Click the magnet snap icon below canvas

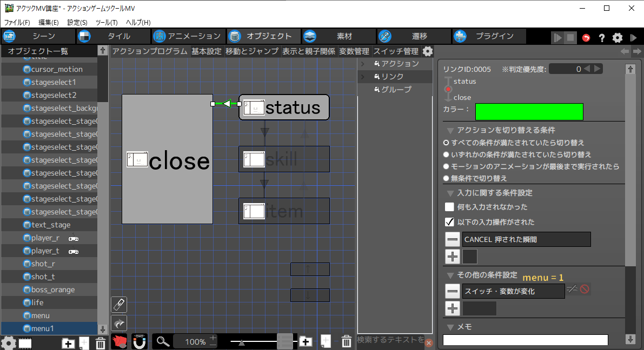tap(140, 341)
